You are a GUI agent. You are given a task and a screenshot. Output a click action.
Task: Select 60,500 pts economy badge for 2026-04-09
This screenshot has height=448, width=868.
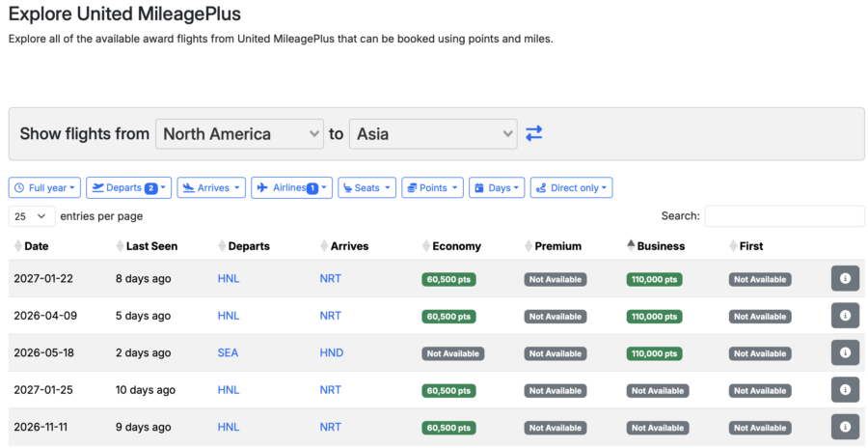pyautogui.click(x=448, y=317)
